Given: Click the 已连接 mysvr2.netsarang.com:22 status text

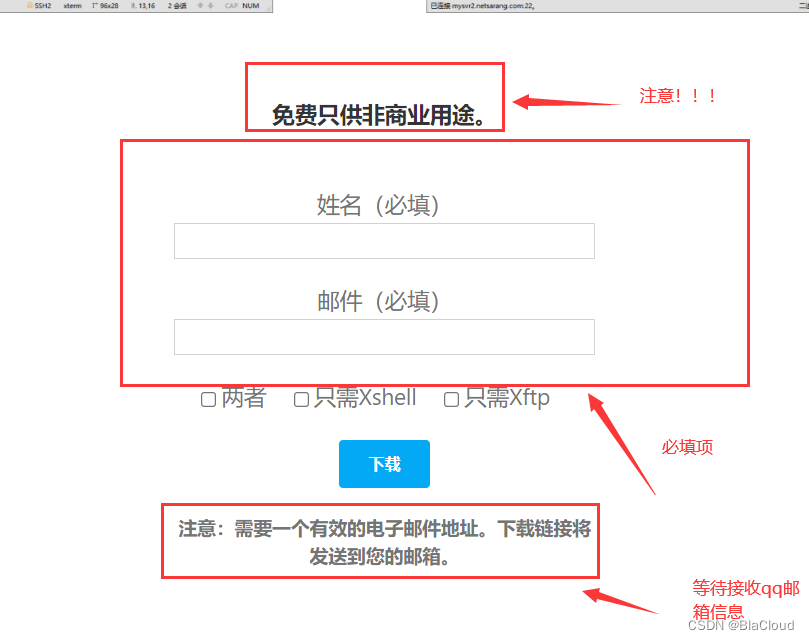Looking at the screenshot, I should [482, 6].
